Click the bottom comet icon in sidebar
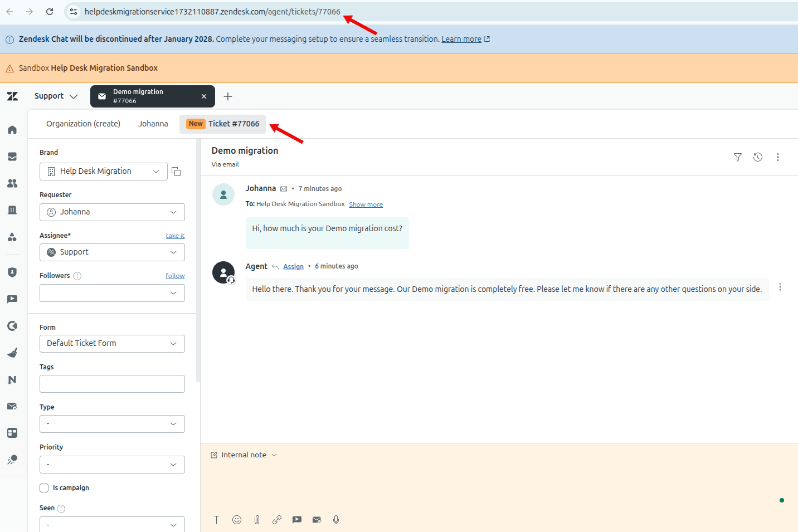Screen dimensions: 798x532 click(x=12, y=460)
